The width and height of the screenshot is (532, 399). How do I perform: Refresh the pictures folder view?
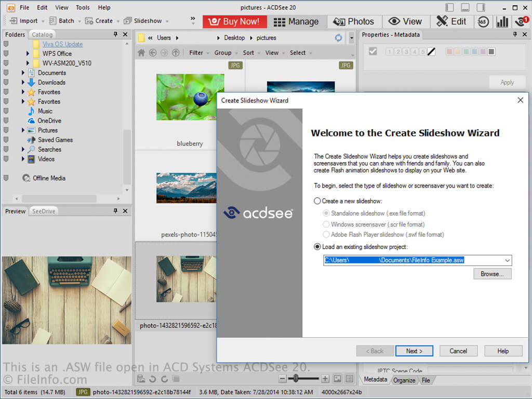click(x=338, y=38)
